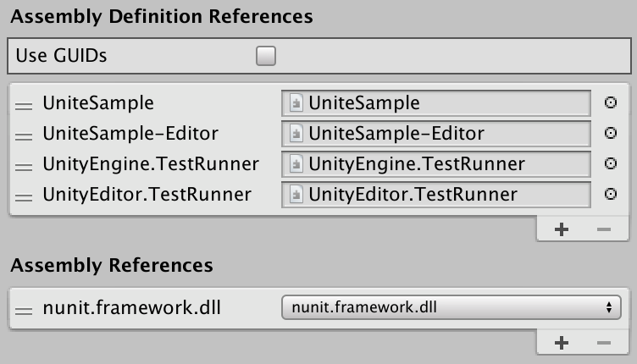This screenshot has width=637, height=364.
Task: Click the UnityEditor.TestRunner asset object field
Action: pos(436,195)
